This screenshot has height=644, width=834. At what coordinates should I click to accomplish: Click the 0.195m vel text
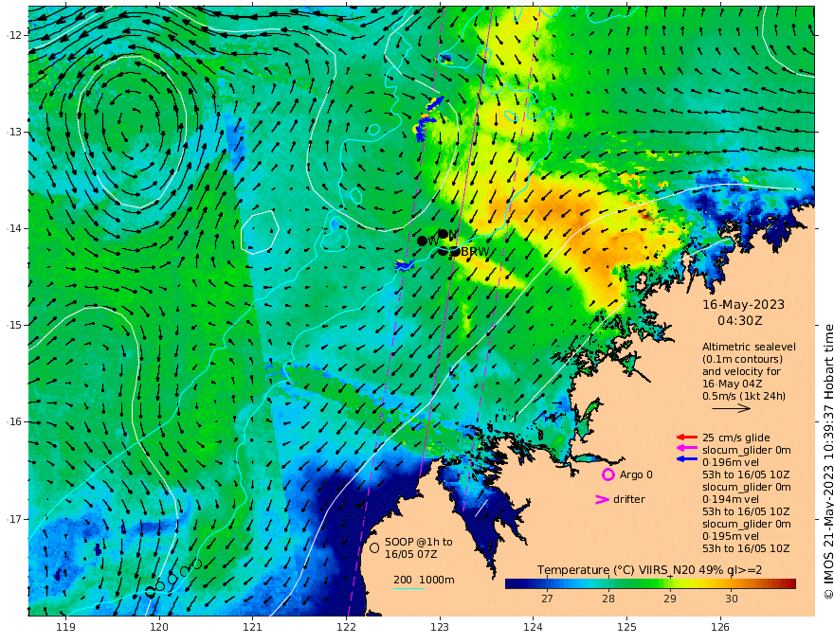coord(731,536)
